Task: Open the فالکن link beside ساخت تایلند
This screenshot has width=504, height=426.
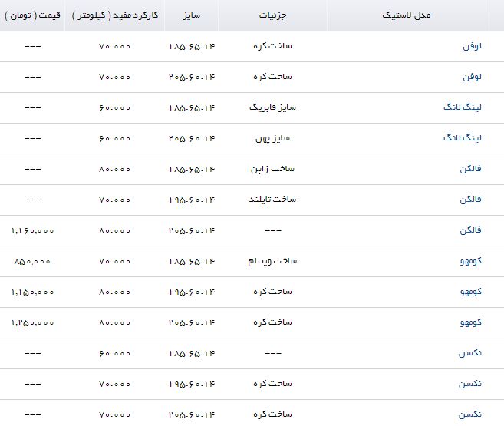Action: click(x=470, y=200)
